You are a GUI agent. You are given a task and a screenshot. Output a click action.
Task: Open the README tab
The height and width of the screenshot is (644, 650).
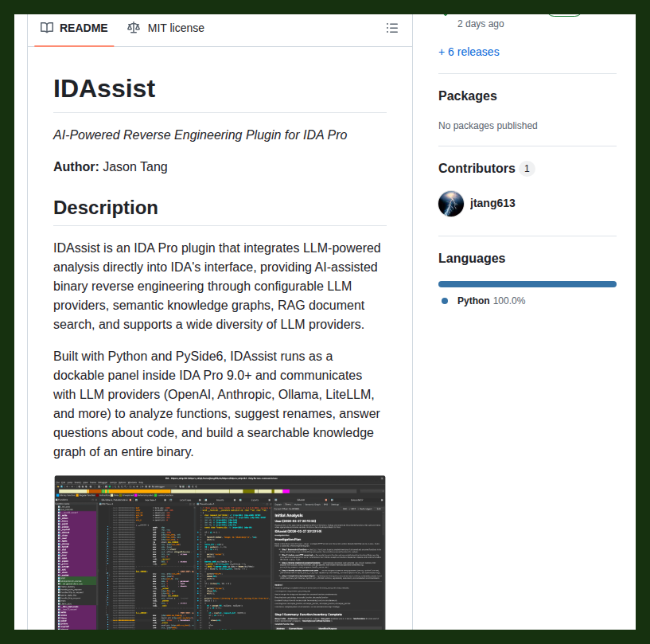[x=74, y=28]
